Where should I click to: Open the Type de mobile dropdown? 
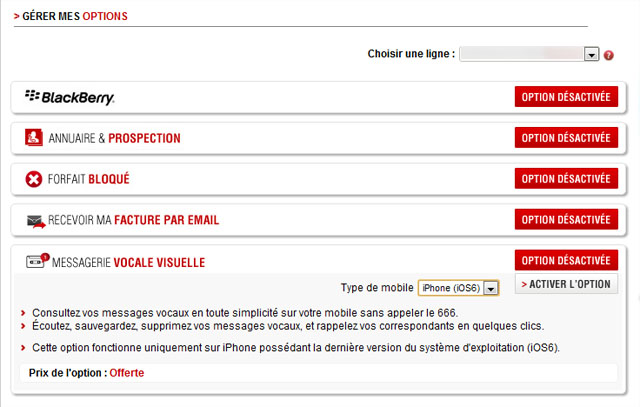(457, 288)
